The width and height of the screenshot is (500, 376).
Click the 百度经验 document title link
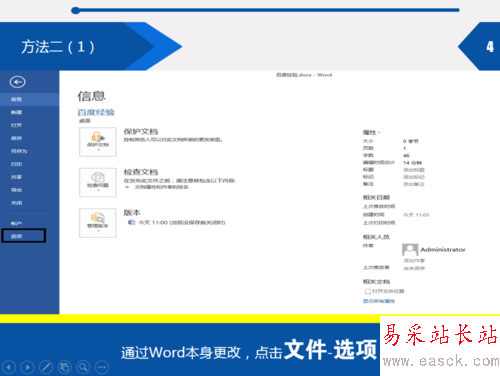pos(96,112)
